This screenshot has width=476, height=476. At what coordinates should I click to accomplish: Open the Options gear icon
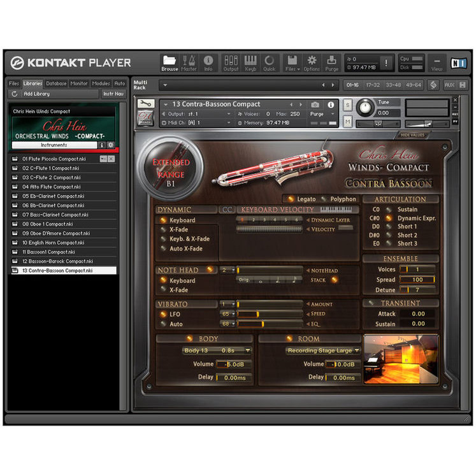point(312,63)
